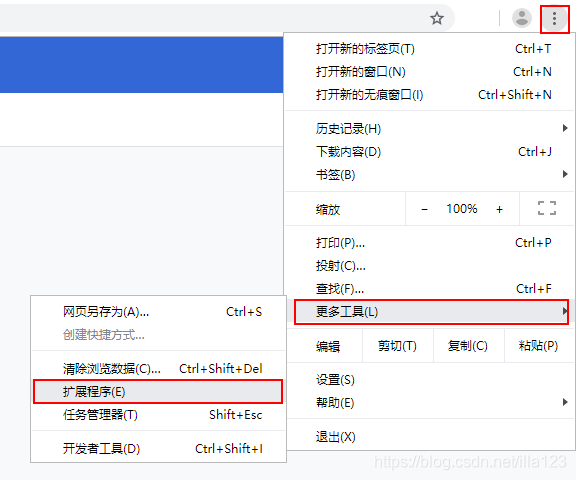This screenshot has width=576, height=480.
Task: Choose 清除浏览数据(C)... in submenu
Action: pos(158,369)
